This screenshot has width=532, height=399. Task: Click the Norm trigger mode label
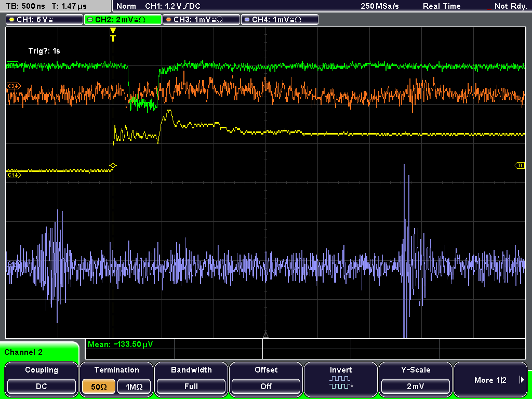click(126, 6)
